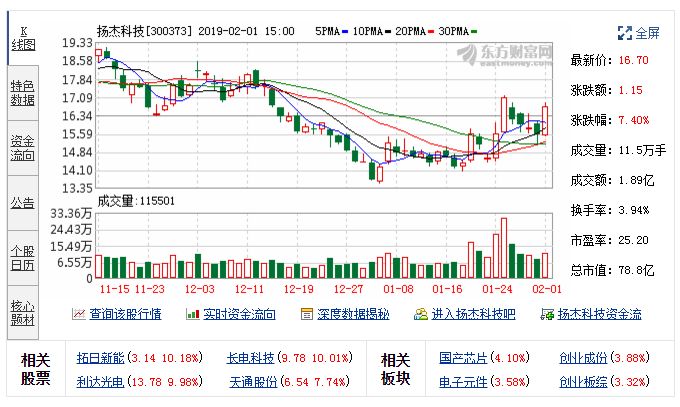This screenshot has height=407, width=680.
Task: Click the 12-03 date axis label
Action: pyautogui.click(x=199, y=289)
